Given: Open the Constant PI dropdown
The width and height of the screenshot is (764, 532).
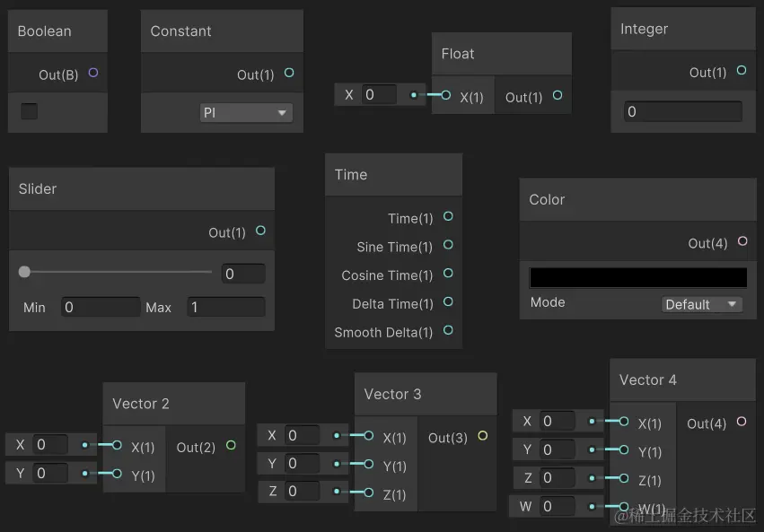Looking at the screenshot, I should coord(246,113).
